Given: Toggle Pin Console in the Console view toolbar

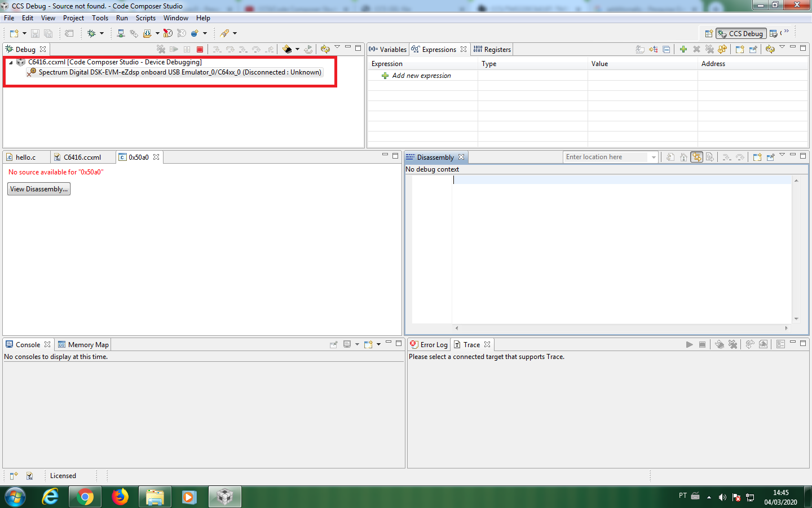Looking at the screenshot, I should pyautogui.click(x=333, y=344).
